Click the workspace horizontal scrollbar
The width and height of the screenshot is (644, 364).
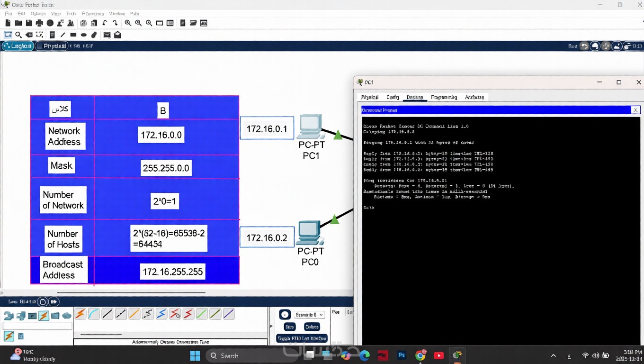tap(131, 292)
